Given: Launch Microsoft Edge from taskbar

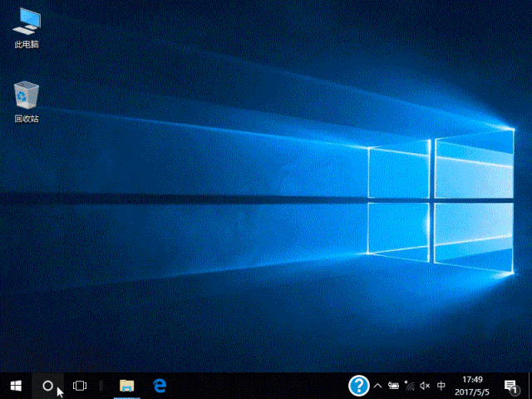Looking at the screenshot, I should (159, 386).
